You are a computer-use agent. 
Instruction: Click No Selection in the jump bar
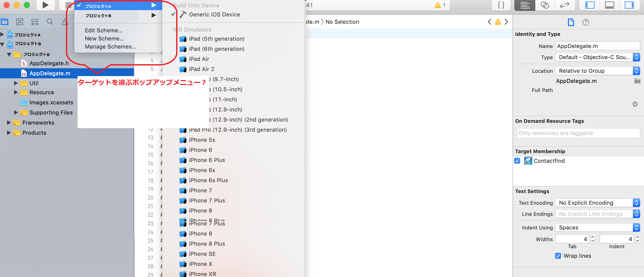[342, 22]
